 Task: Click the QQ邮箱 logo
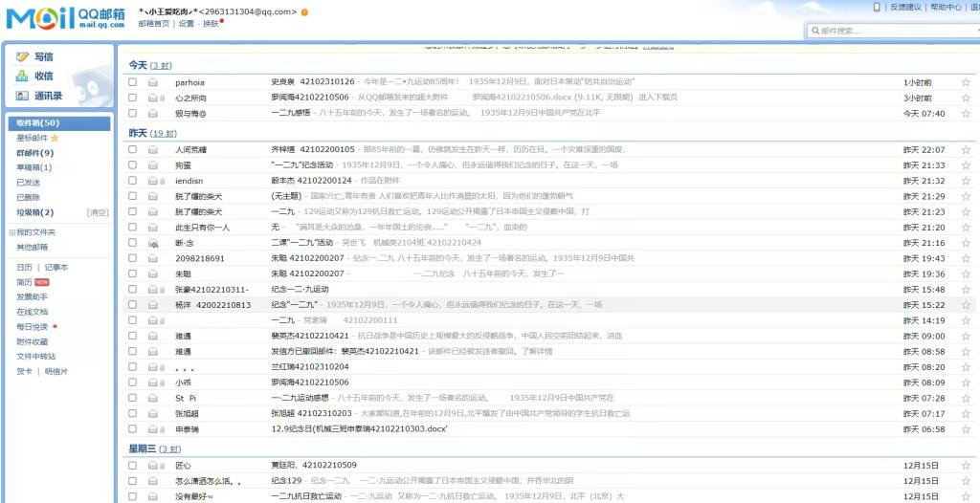(66, 19)
